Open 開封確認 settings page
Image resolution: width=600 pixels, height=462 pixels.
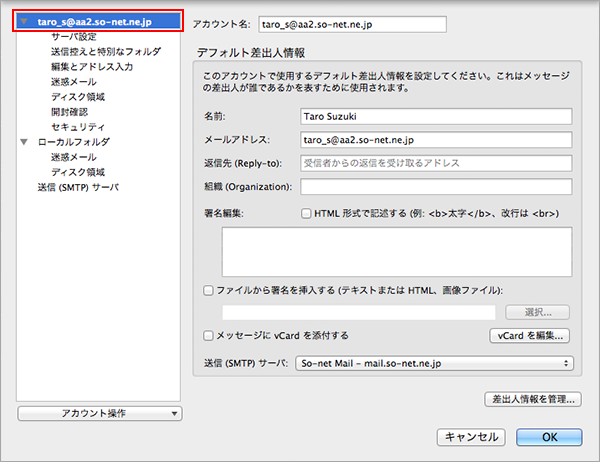pyautogui.click(x=70, y=112)
